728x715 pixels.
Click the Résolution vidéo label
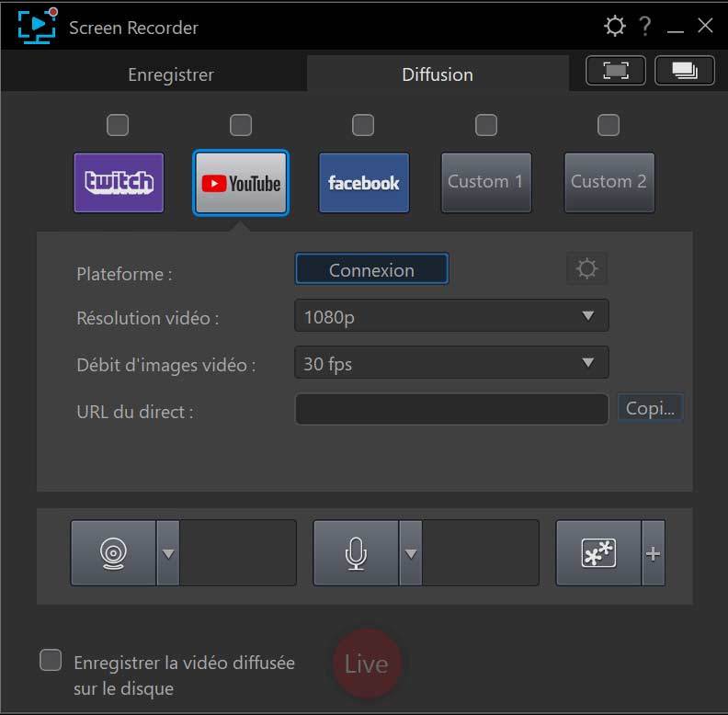click(x=148, y=318)
